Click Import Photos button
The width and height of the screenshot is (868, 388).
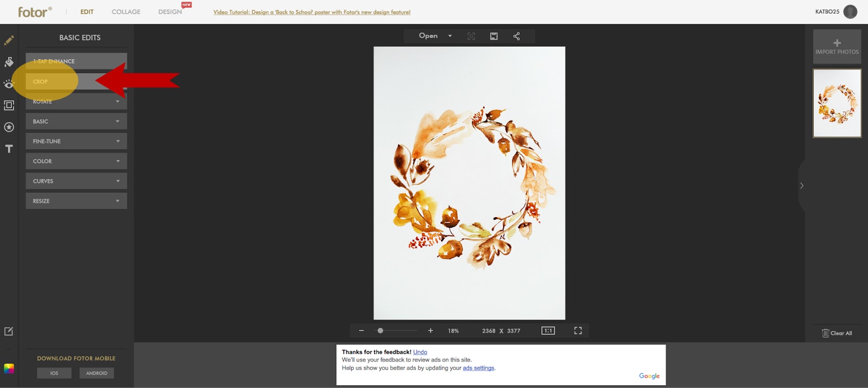pyautogui.click(x=837, y=47)
